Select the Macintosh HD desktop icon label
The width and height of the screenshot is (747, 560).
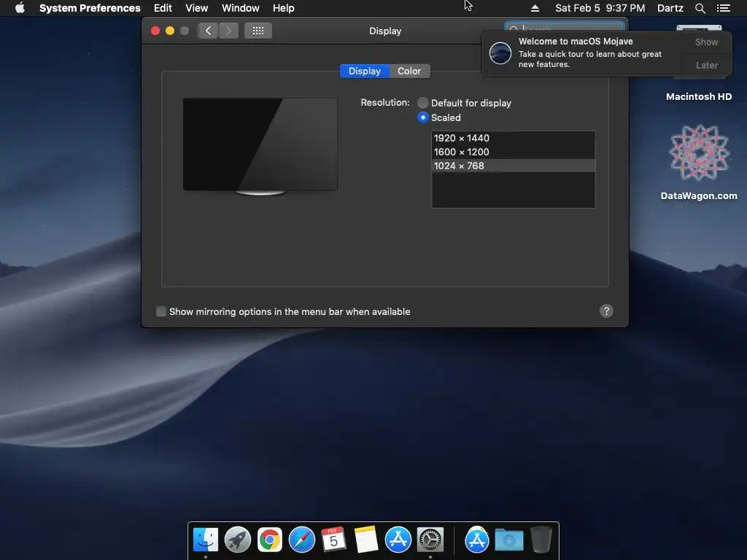pos(698,97)
